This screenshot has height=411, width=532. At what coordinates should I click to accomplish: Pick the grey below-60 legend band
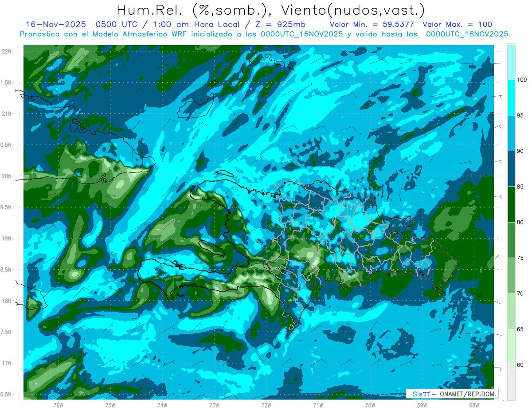[511, 382]
